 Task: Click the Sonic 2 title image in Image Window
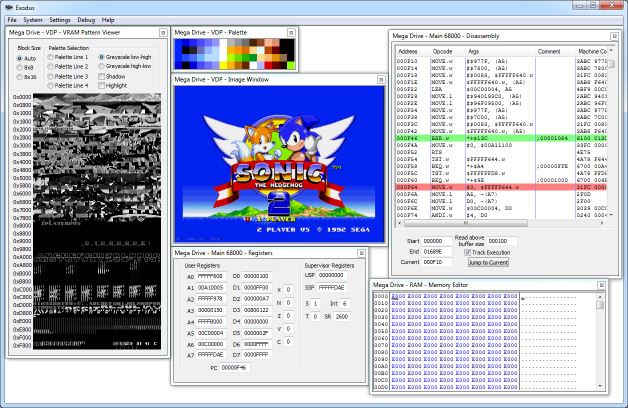[279, 164]
